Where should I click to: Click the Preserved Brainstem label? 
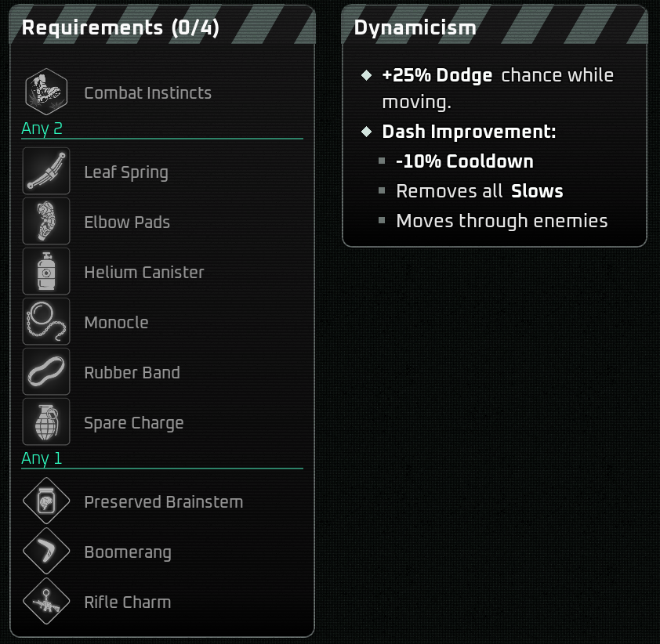(x=164, y=502)
